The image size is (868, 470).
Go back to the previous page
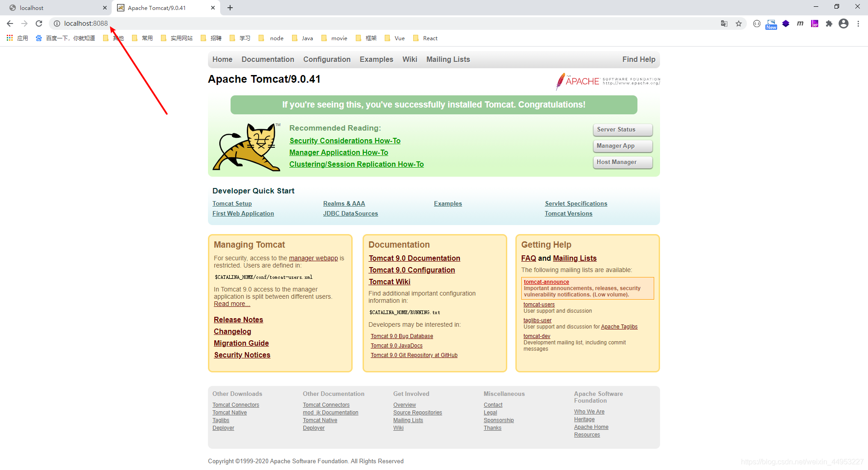point(10,23)
